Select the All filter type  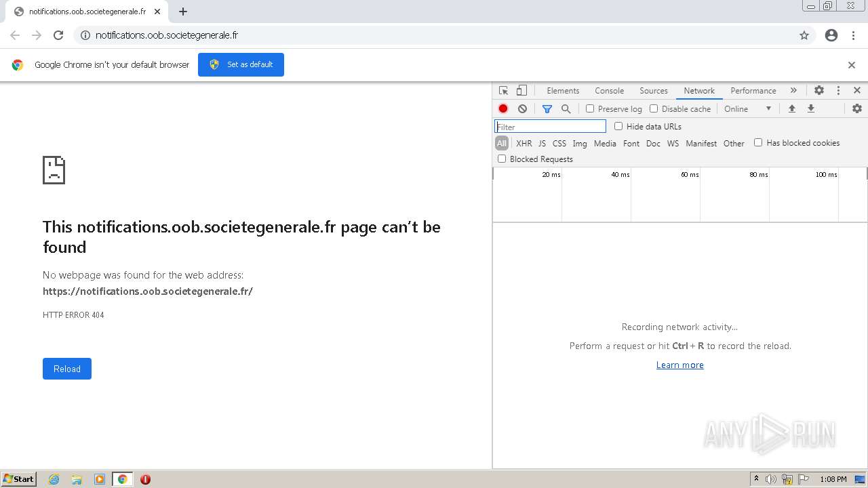[x=502, y=143]
